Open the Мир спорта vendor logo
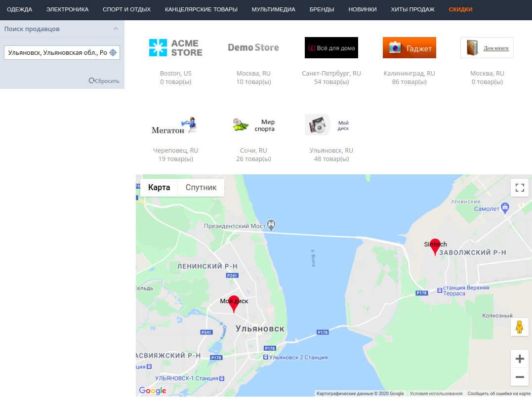This screenshot has height=404, width=532. [x=253, y=125]
